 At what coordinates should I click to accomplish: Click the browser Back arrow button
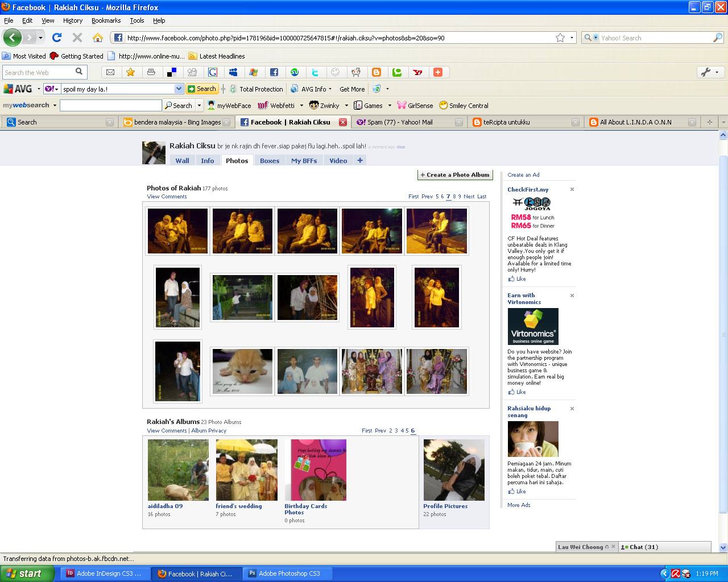tap(12, 38)
